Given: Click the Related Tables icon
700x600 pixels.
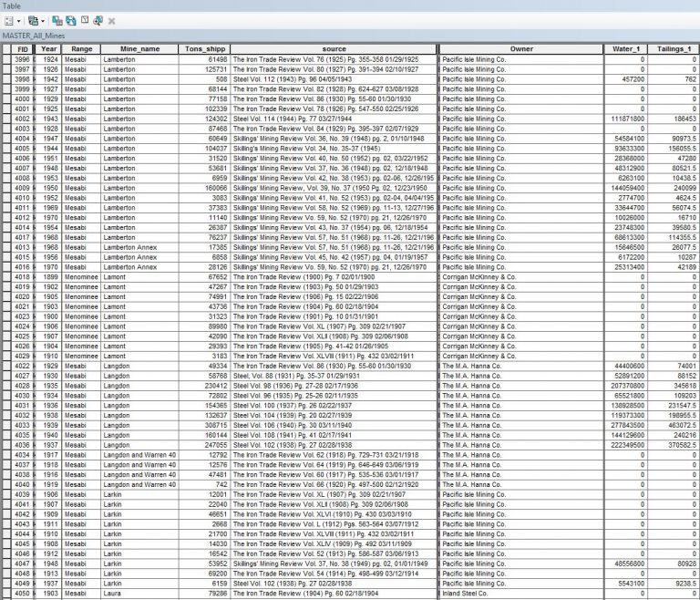Looking at the screenshot, I should (32, 19).
